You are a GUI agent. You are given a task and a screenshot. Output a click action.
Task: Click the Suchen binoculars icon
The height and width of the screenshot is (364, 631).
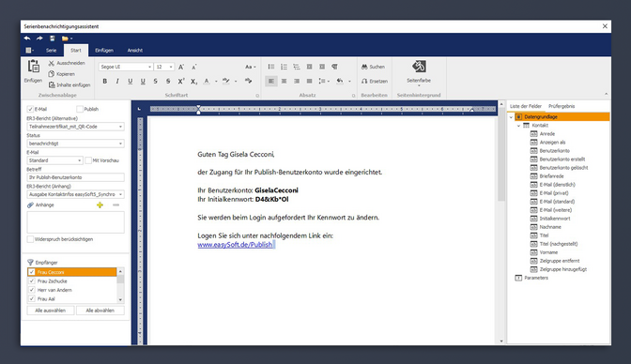364,67
